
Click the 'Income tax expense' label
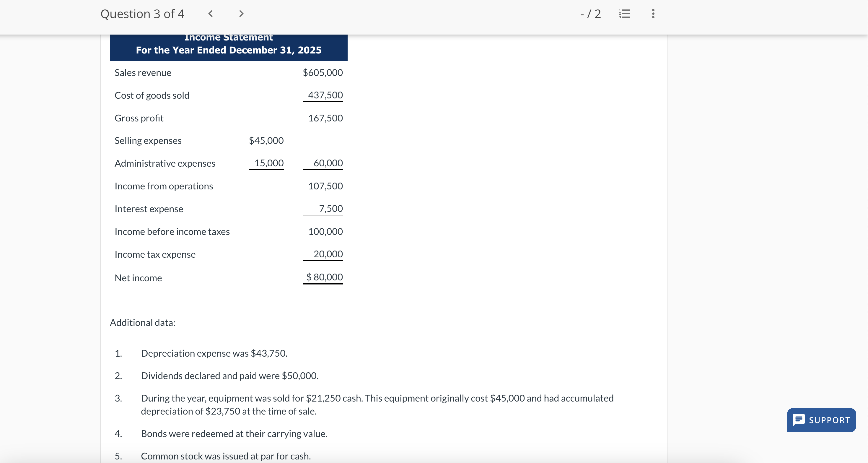click(x=155, y=254)
